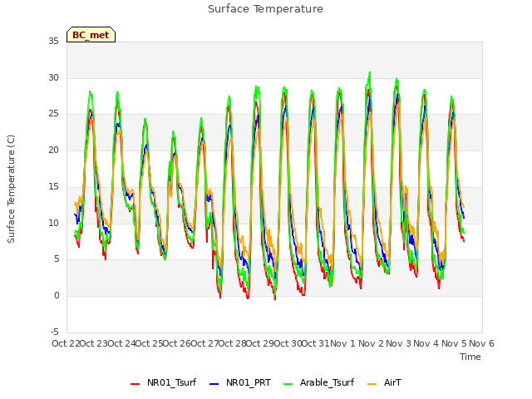Click the Oct 30 x-axis tick label

click(x=288, y=343)
